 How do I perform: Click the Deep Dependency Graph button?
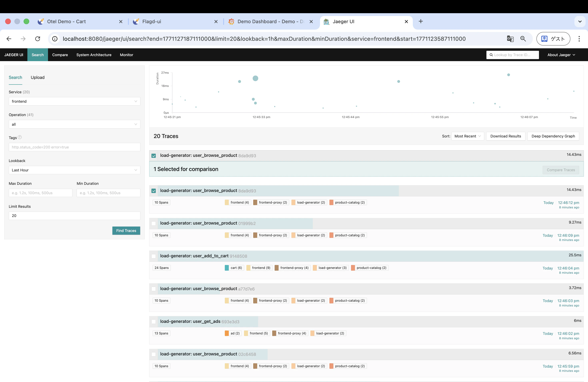553,136
